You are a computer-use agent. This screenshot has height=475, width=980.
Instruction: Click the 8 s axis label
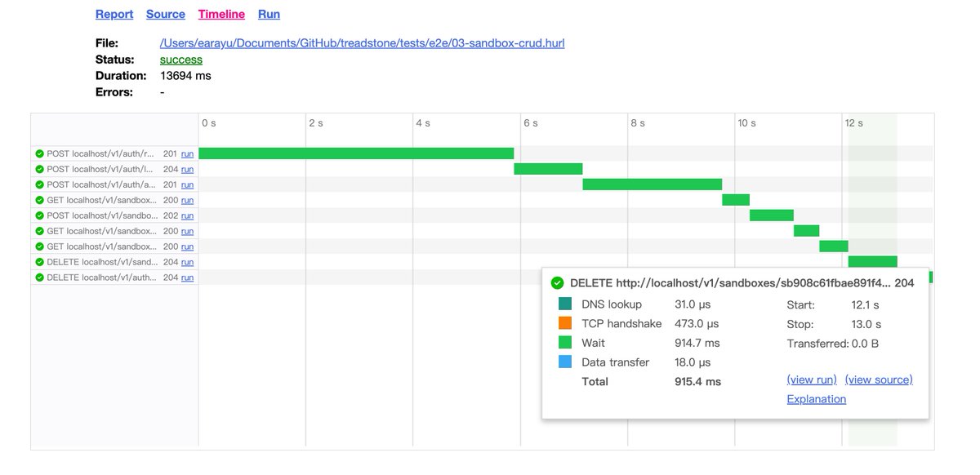pyautogui.click(x=638, y=122)
